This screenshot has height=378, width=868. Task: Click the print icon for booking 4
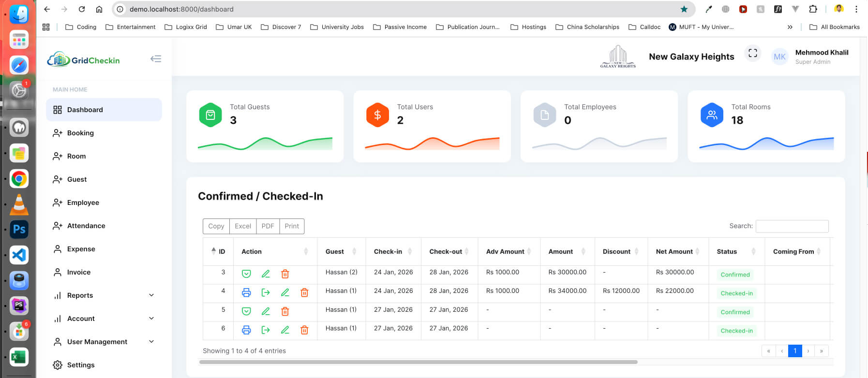[246, 292]
